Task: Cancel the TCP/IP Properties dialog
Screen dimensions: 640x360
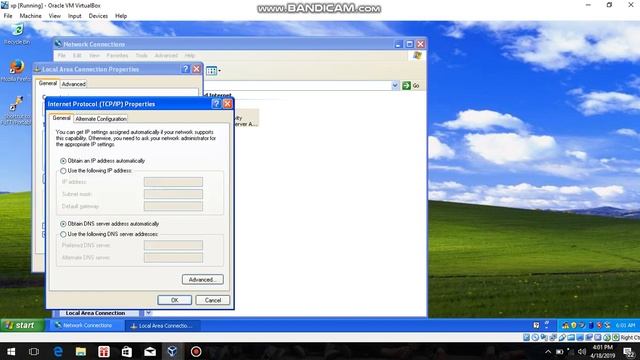Action: 213,300
